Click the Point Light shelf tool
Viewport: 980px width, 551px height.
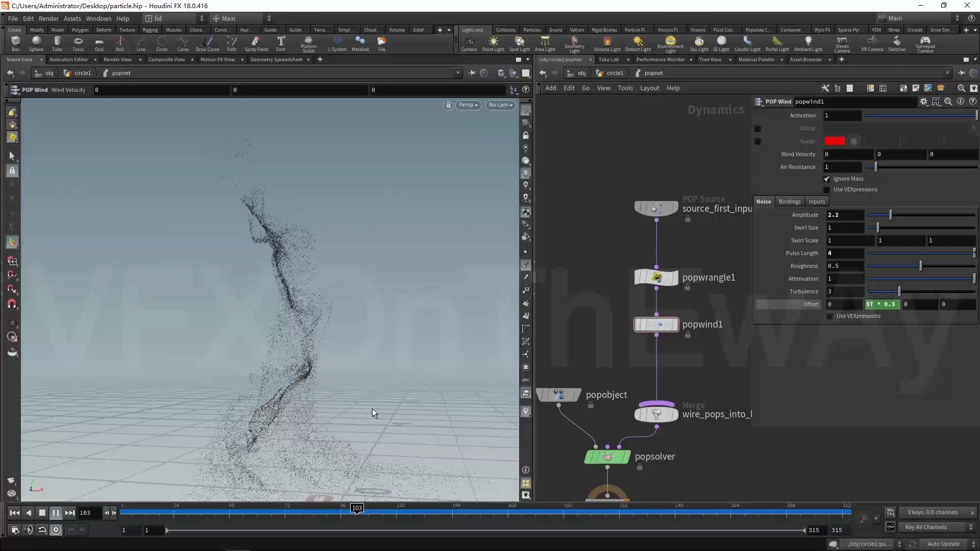click(493, 44)
